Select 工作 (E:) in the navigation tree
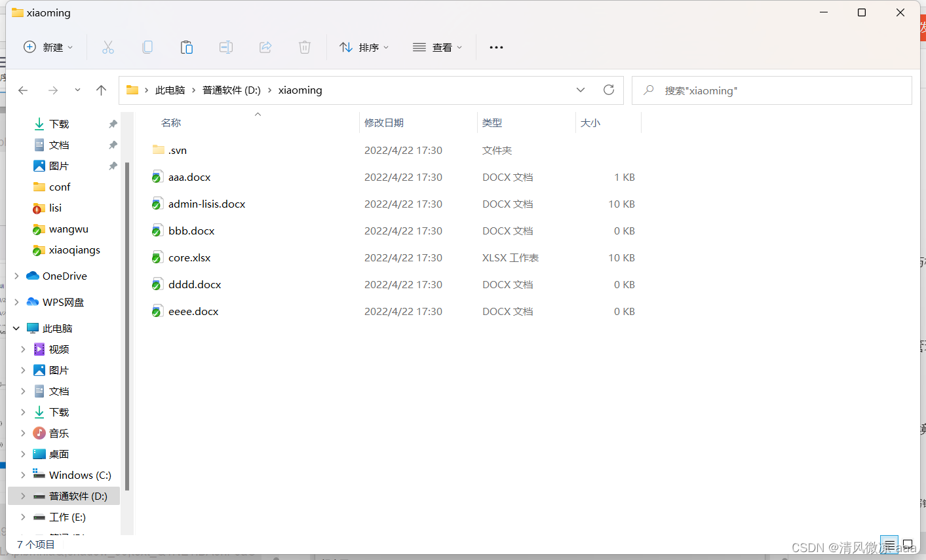The image size is (926, 560). (68, 517)
